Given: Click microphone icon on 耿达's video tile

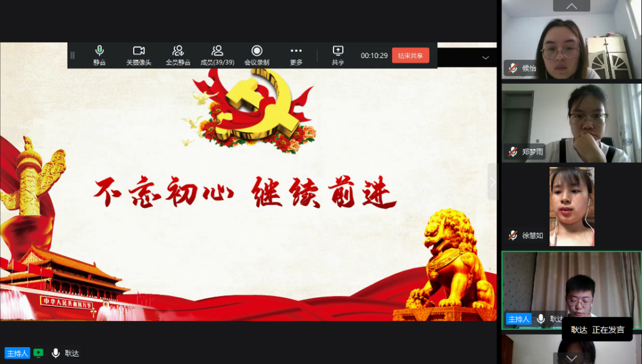Looking at the screenshot, I should pos(541,319).
